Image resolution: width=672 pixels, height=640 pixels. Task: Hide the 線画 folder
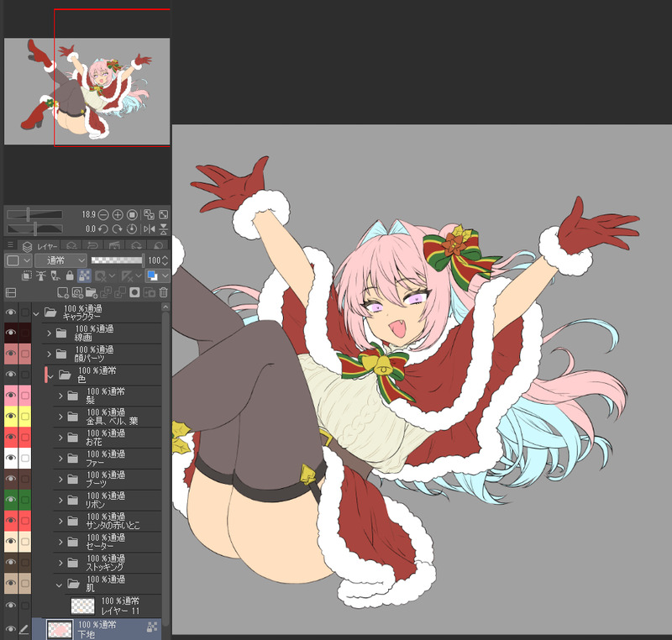point(11,333)
